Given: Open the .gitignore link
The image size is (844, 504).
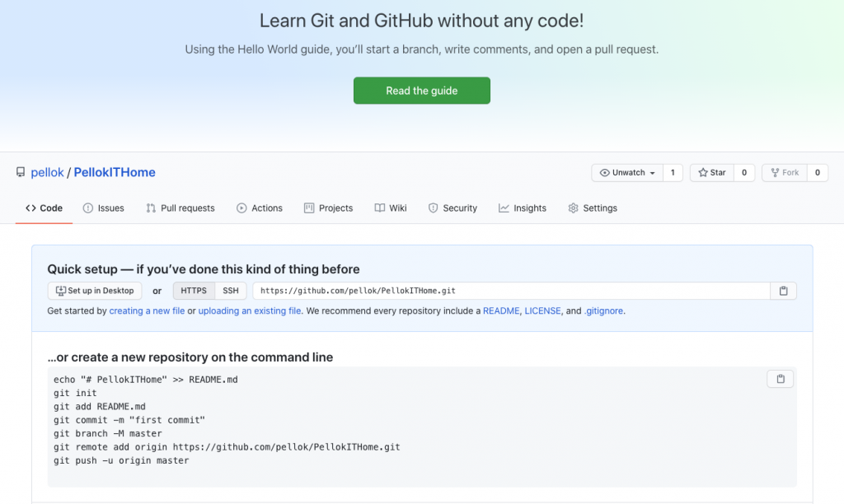Looking at the screenshot, I should (603, 311).
